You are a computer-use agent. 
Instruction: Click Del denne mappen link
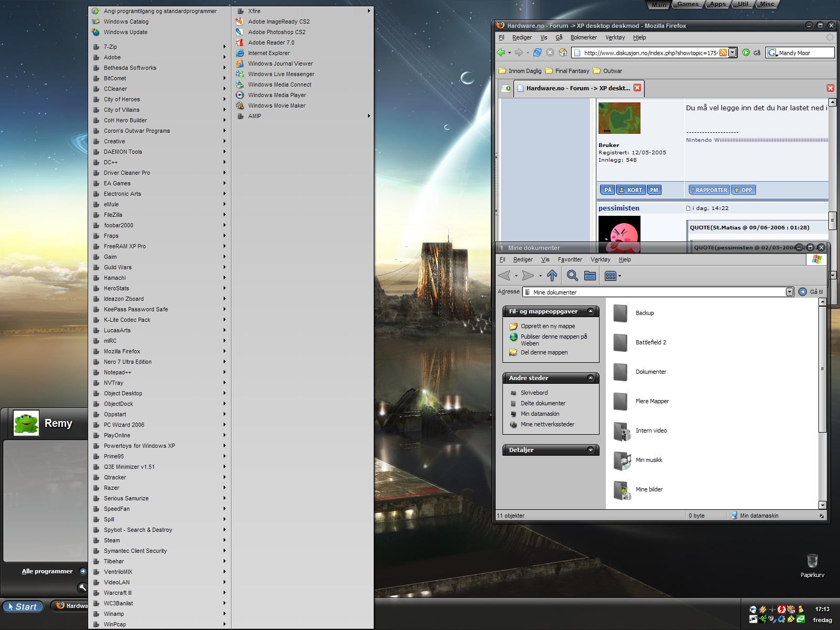point(544,352)
